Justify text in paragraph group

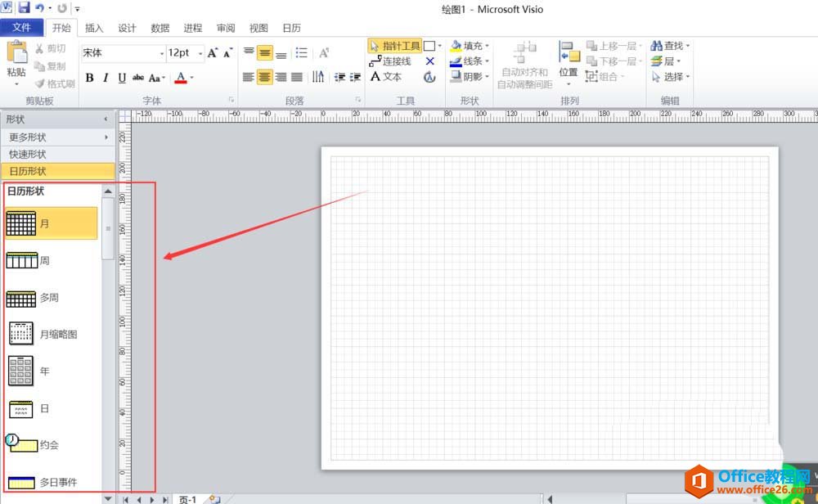click(x=297, y=78)
